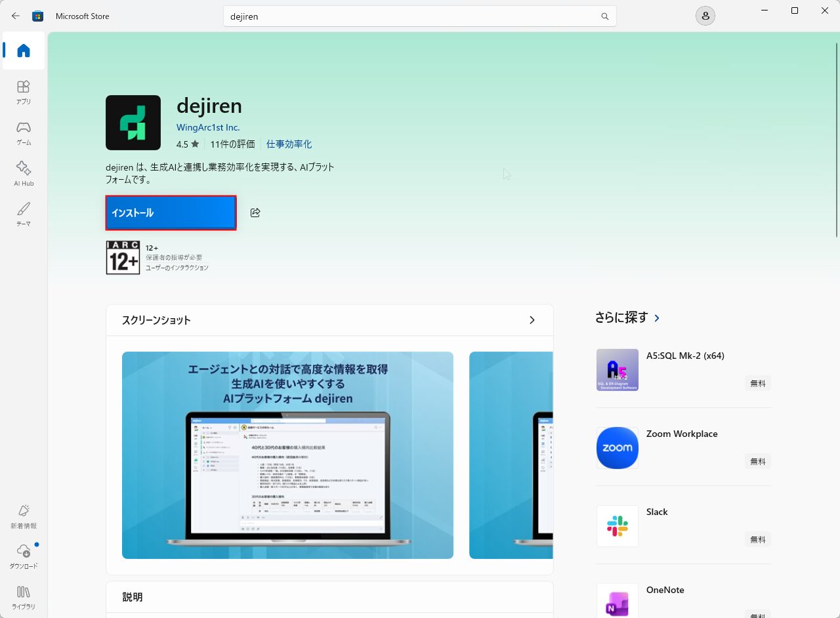The height and width of the screenshot is (618, 840).
Task: Click the user profile account icon
Action: coord(705,16)
